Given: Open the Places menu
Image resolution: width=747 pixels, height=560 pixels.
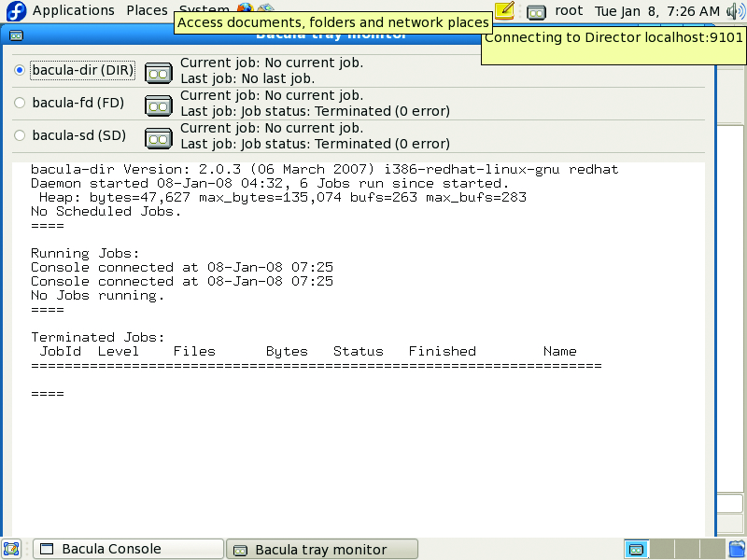Looking at the screenshot, I should pos(147,11).
